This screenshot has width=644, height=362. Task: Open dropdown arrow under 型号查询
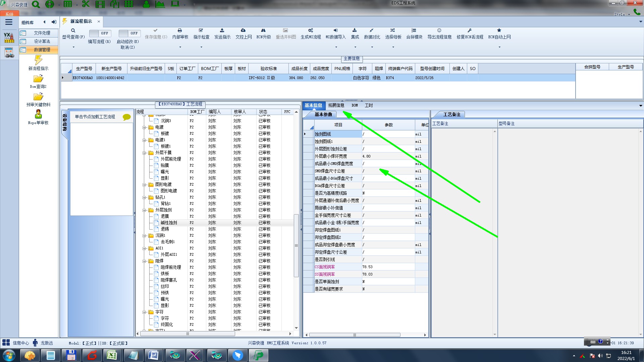(x=73, y=47)
